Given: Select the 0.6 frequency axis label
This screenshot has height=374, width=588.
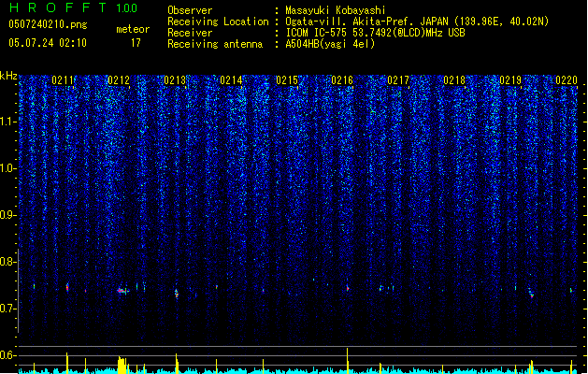Looking at the screenshot, I should 8,355.
